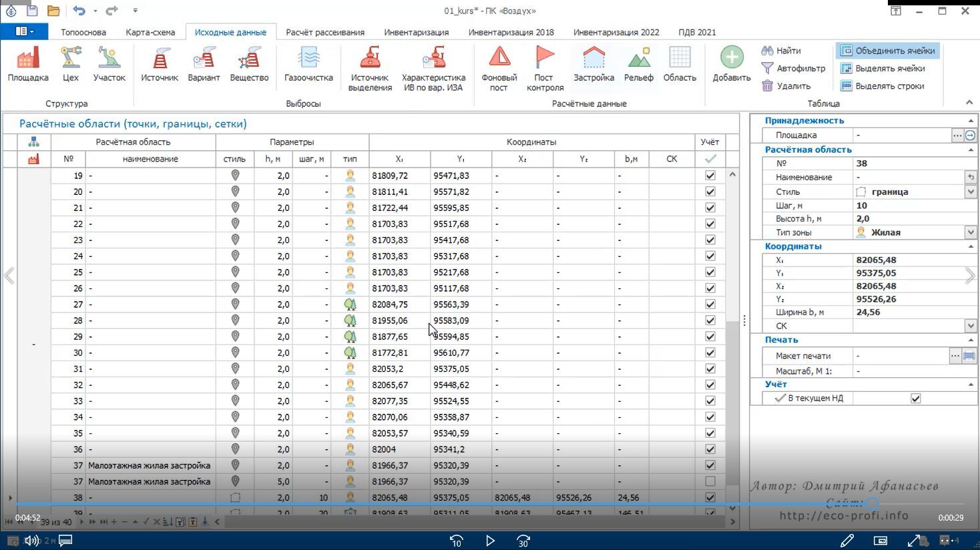
Task: Open the ПДВ 2021 tab
Action: pyautogui.click(x=697, y=32)
